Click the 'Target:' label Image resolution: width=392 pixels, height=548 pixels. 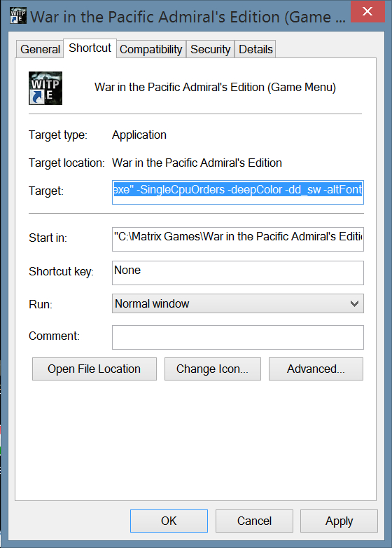point(46,191)
